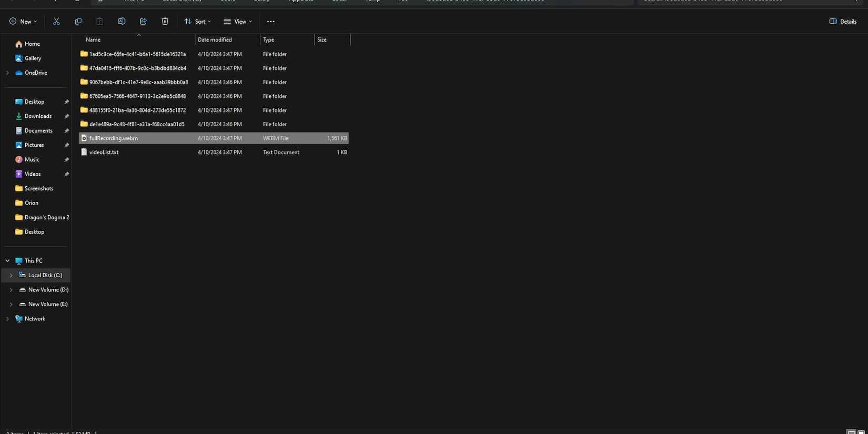Click Text Document type cell
This screenshot has width=868, height=434.
pos(281,153)
